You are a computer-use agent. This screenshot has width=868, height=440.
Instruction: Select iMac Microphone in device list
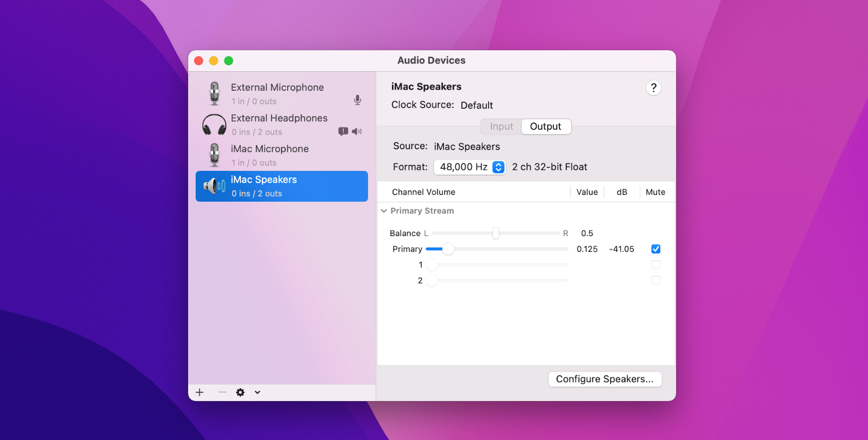[282, 155]
